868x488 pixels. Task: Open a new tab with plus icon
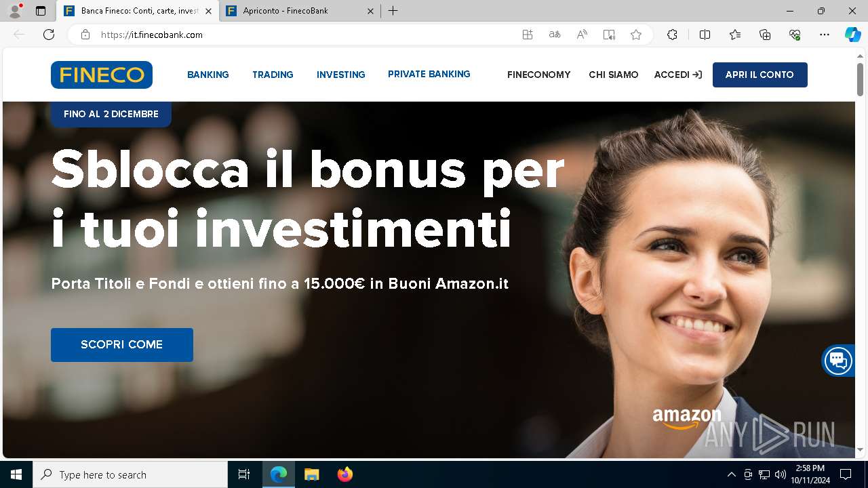[393, 11]
